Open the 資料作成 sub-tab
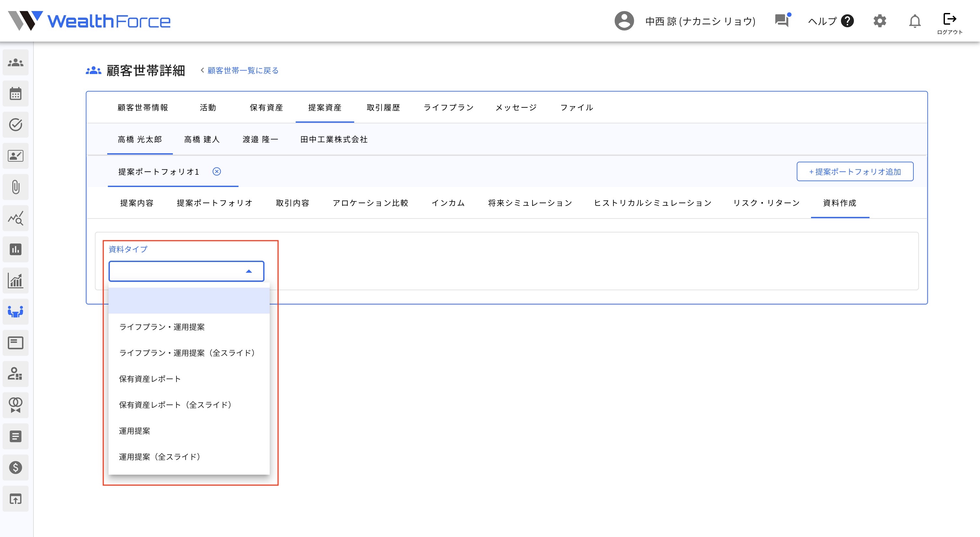This screenshot has width=980, height=537. pos(840,203)
